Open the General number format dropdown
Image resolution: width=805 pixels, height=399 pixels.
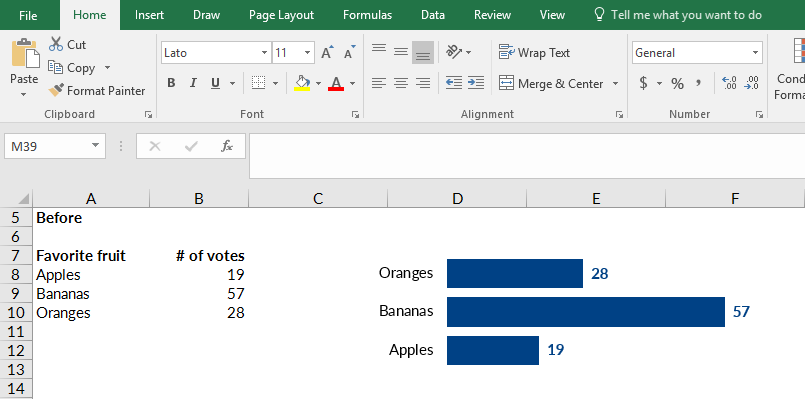click(756, 53)
